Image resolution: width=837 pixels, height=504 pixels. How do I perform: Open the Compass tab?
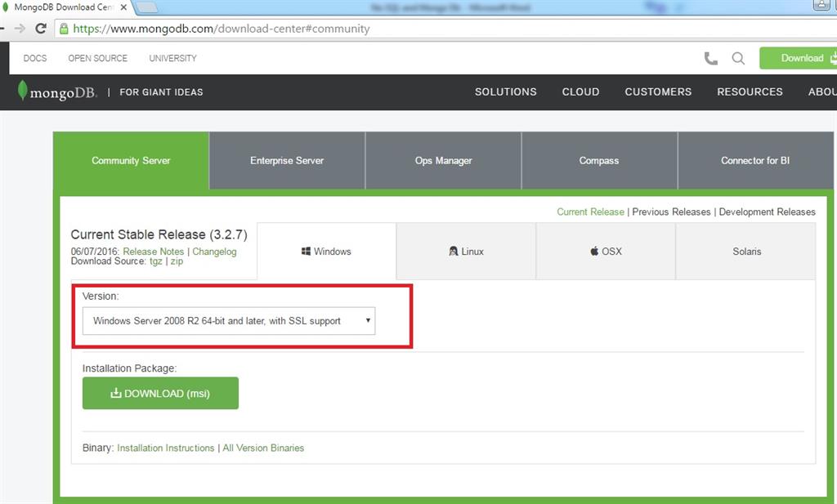tap(599, 161)
